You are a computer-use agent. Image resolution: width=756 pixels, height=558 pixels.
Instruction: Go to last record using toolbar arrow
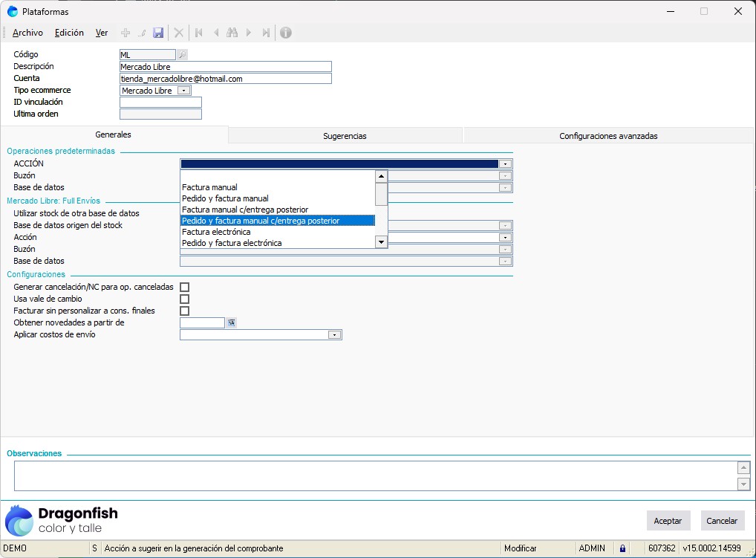[265, 33]
